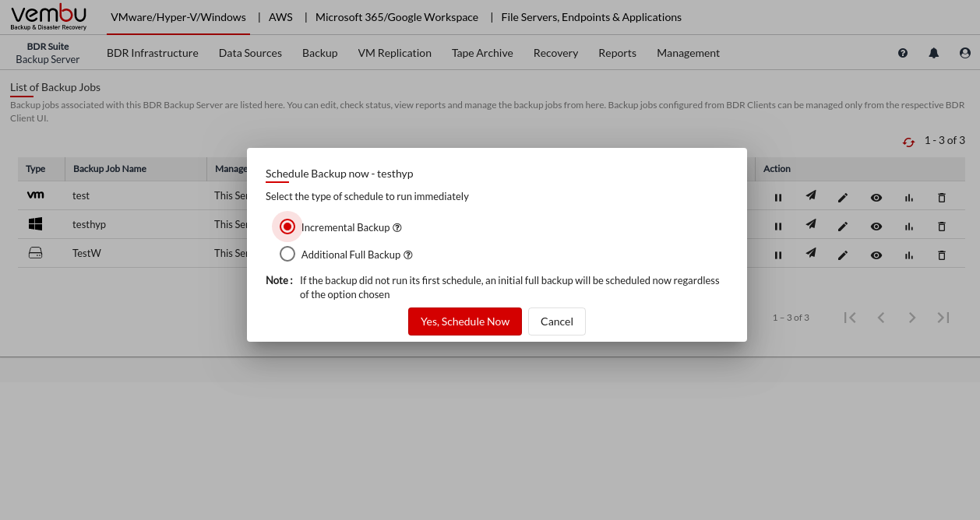Screen dimensions: 980x520
Task: Choose Additional Full Backup option
Action: pyautogui.click(x=287, y=254)
